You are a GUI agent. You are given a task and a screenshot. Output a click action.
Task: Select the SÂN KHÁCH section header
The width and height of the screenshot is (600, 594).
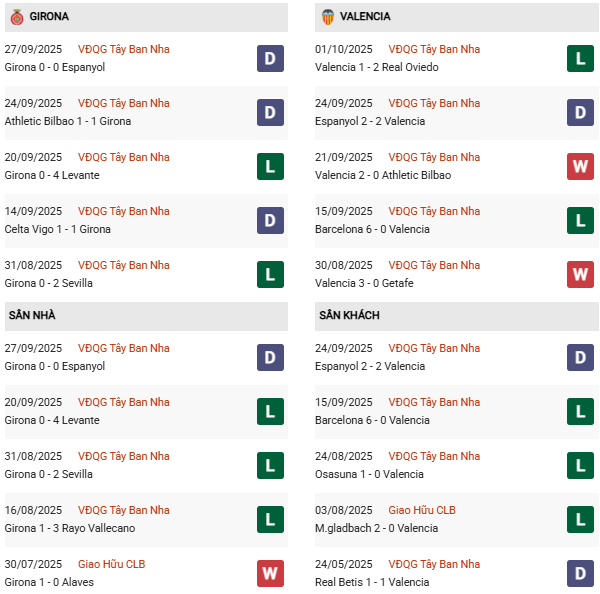[x=349, y=316]
